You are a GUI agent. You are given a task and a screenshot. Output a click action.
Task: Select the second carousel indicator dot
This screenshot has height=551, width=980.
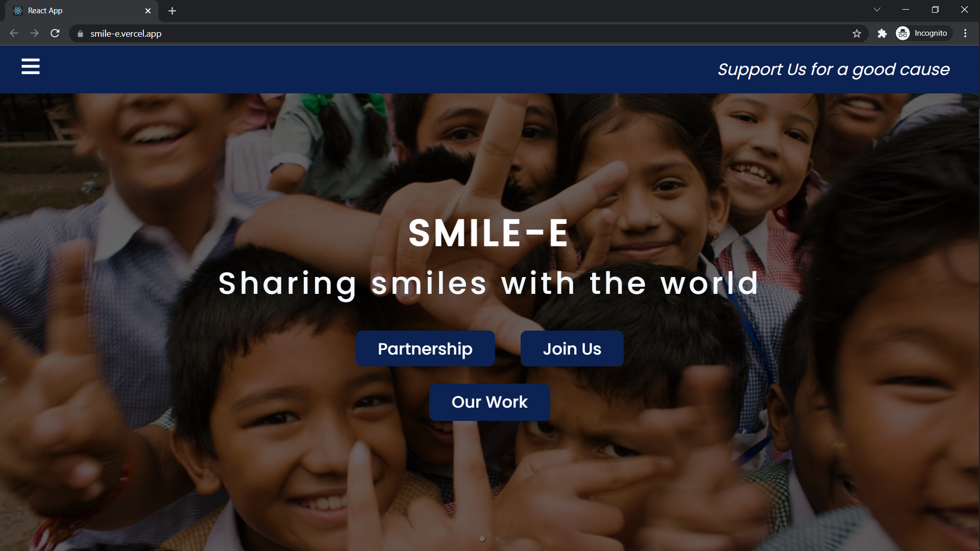pos(498,539)
